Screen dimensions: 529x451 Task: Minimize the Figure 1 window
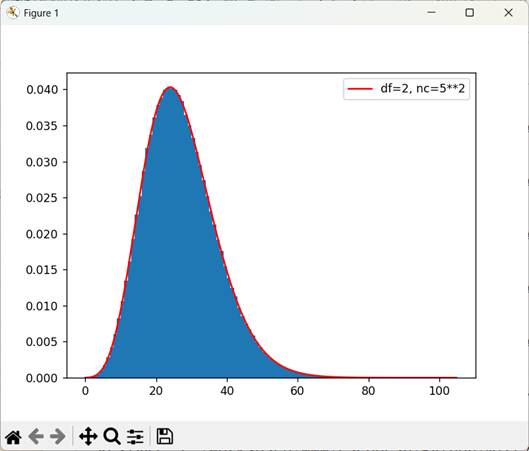[431, 12]
